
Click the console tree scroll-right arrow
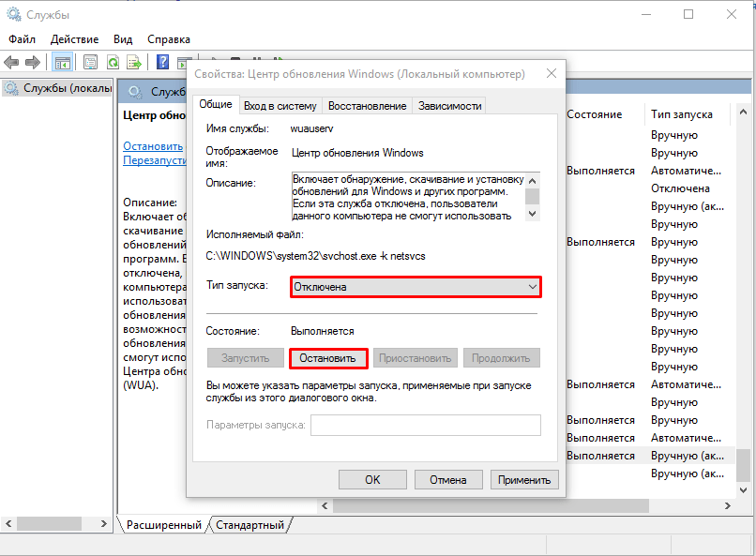point(104,523)
